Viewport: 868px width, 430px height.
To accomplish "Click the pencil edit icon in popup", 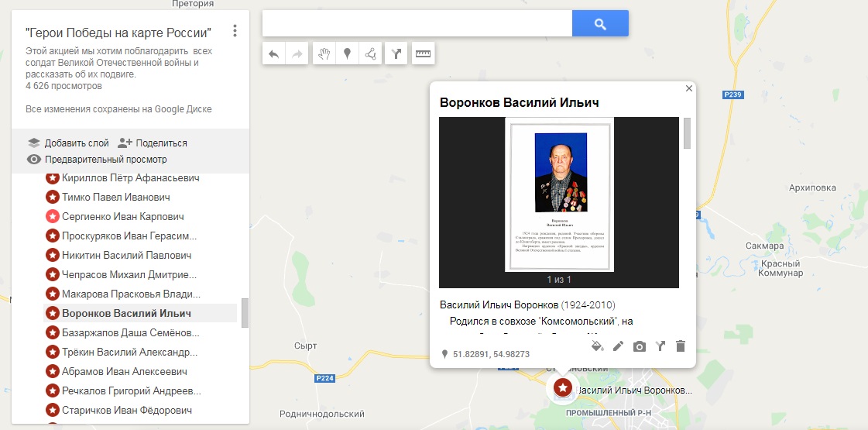I will (619, 346).
